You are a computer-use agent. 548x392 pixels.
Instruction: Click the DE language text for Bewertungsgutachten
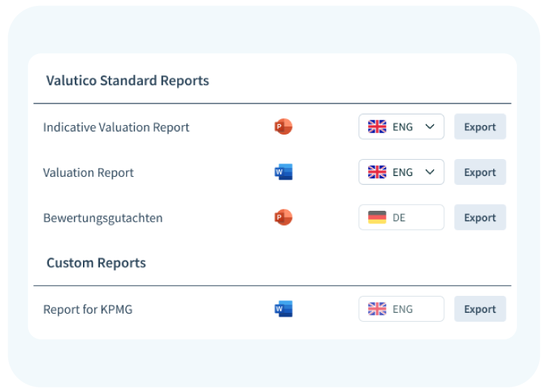[399, 218]
